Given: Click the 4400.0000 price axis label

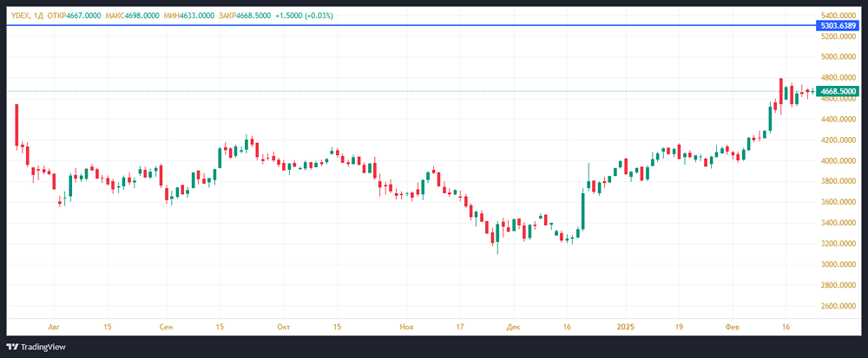Looking at the screenshot, I should [x=839, y=120].
